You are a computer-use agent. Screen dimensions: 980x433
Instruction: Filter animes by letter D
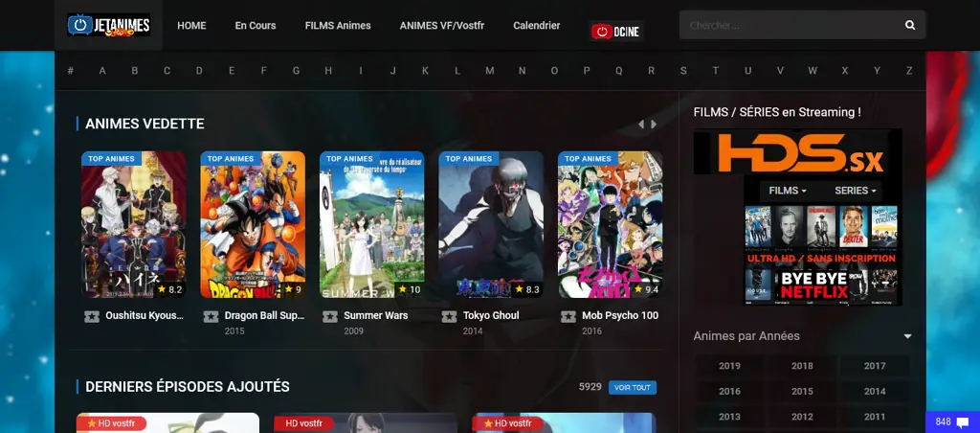tap(199, 71)
